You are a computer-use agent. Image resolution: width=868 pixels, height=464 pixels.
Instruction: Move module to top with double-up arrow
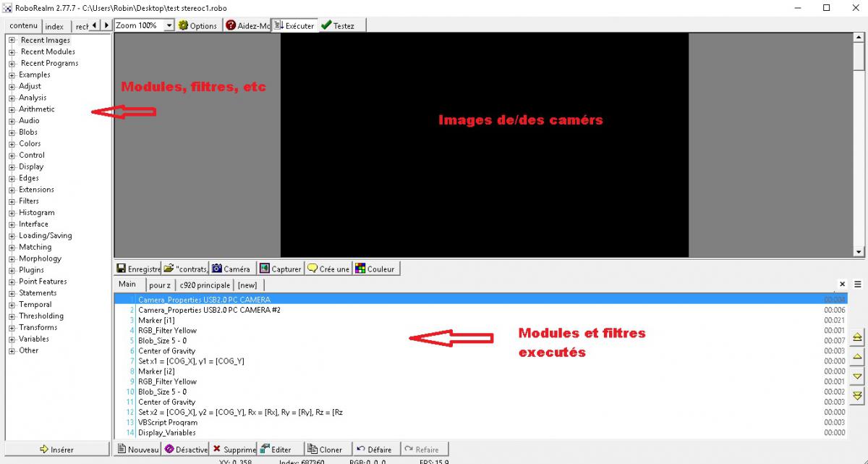(857, 338)
